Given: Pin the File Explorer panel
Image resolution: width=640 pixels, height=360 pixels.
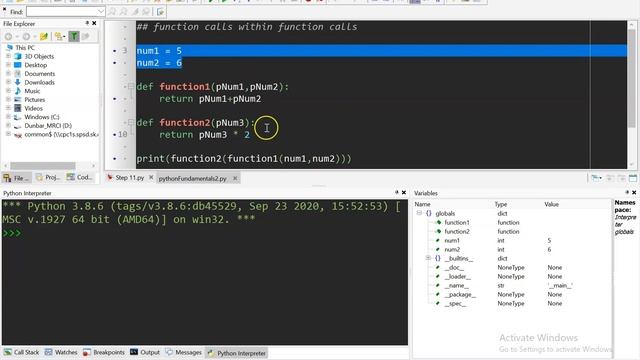Looking at the screenshot, I should [x=87, y=23].
